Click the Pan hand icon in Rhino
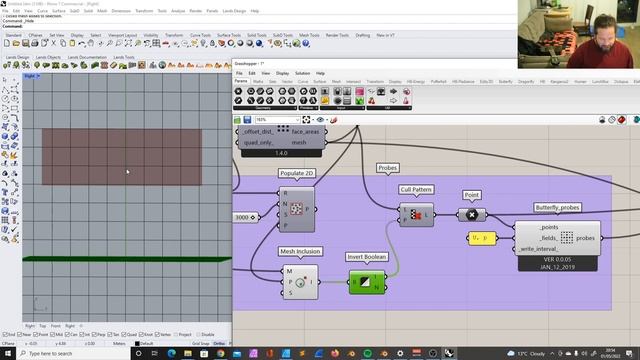The image size is (640, 360). [x=91, y=43]
